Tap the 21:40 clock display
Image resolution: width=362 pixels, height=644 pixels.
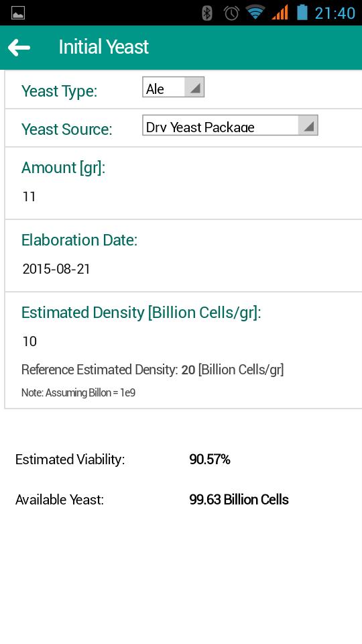coord(335,13)
